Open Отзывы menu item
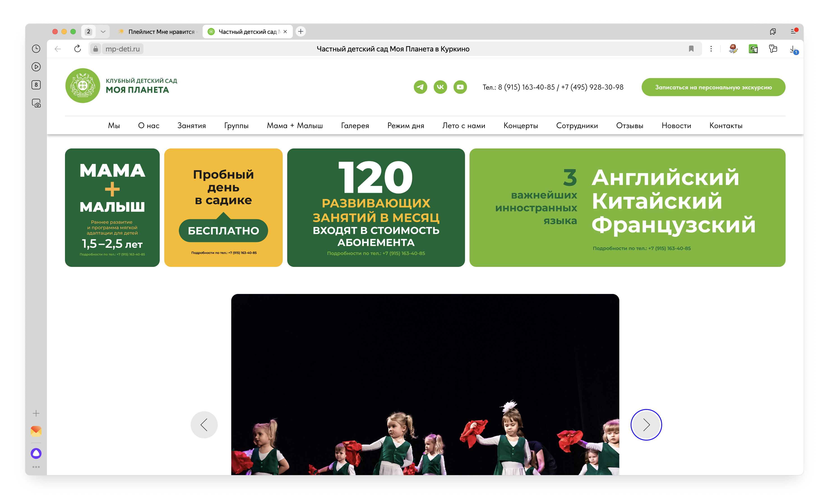The image size is (828, 504). pos(629,125)
